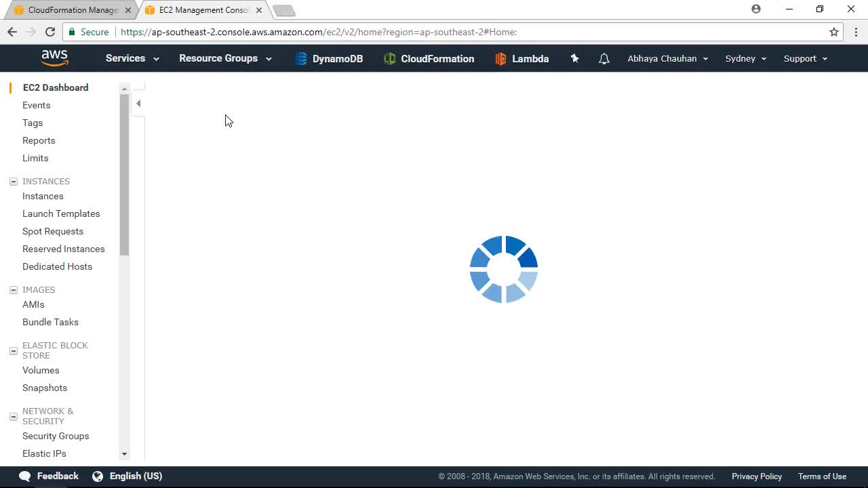Open a new browser tab
Viewport: 868px width, 488px height.
click(283, 10)
